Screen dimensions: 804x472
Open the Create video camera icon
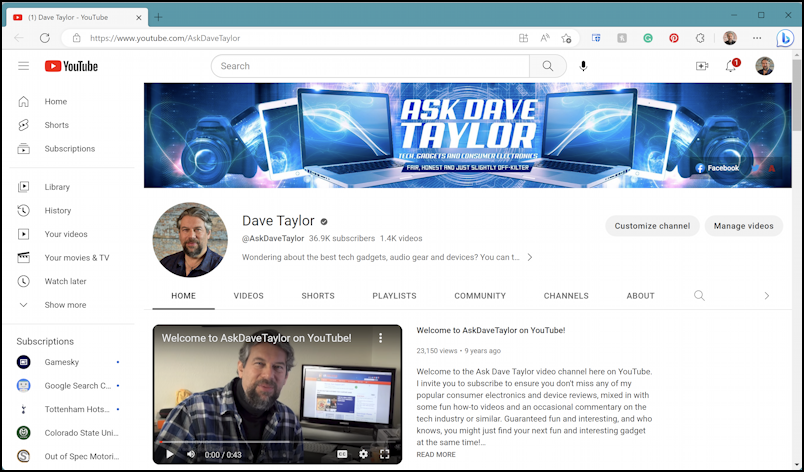point(702,66)
